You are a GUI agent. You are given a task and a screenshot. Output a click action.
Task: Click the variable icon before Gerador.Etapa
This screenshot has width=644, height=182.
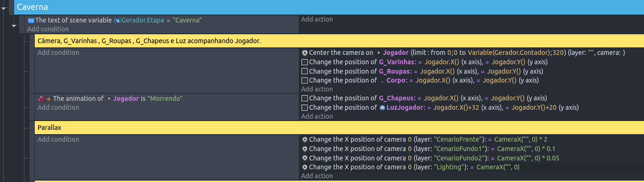click(x=117, y=21)
